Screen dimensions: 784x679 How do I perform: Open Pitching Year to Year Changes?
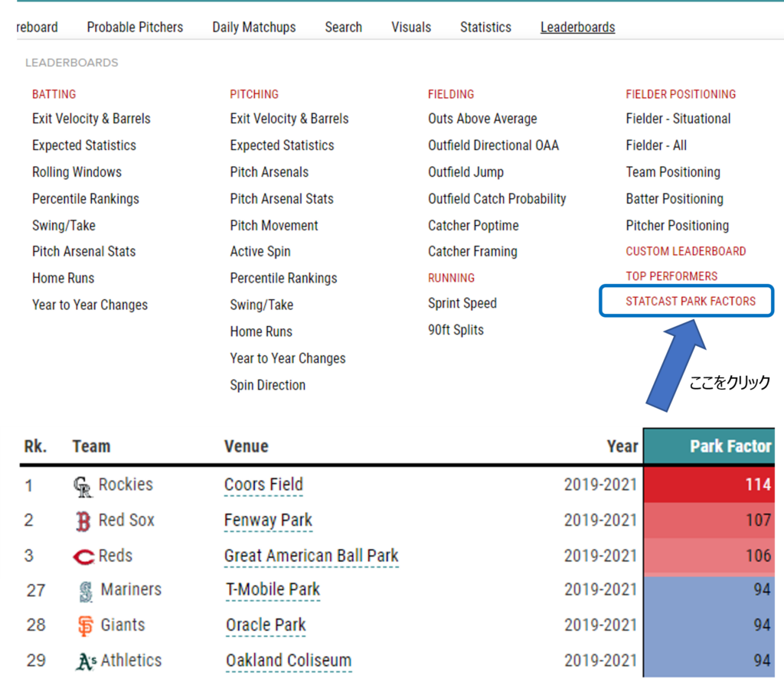tap(288, 358)
